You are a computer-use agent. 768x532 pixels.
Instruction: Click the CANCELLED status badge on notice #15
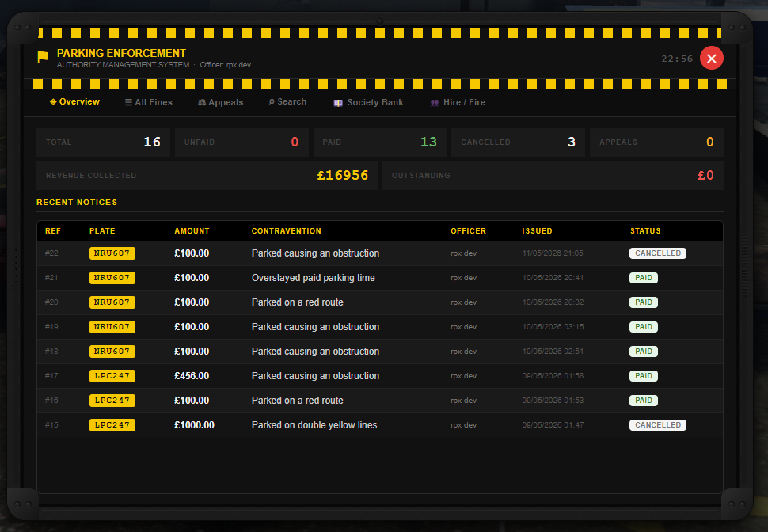658,424
